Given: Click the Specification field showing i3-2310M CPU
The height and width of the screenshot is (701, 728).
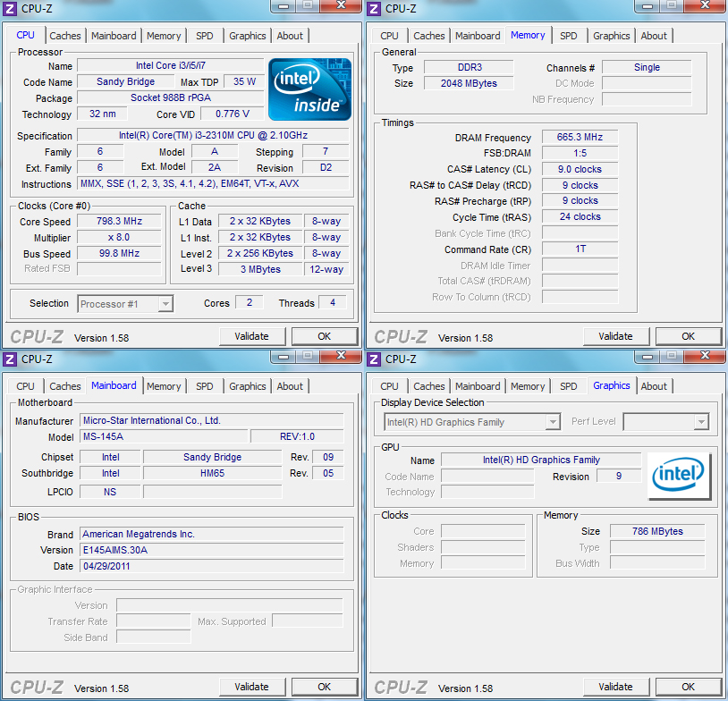Looking at the screenshot, I should [x=213, y=135].
